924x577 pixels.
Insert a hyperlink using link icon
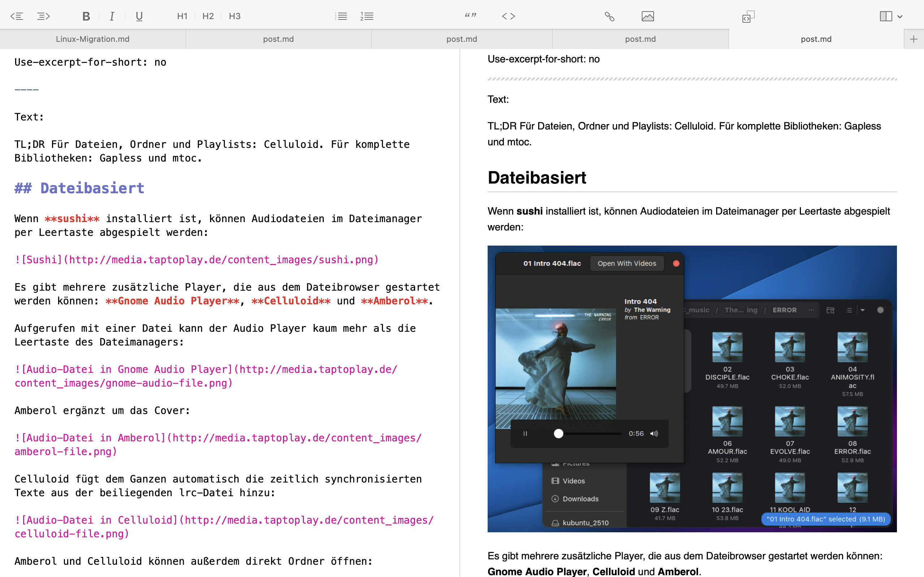click(x=609, y=16)
